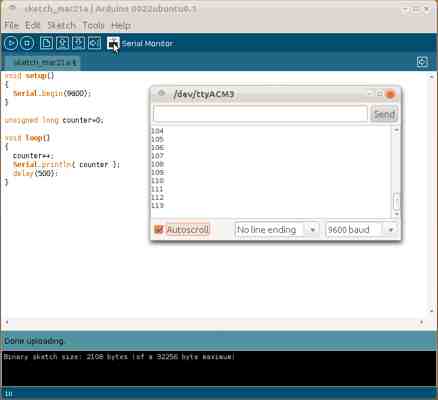This screenshot has height=400, width=438.
Task: Open the Help menu
Action: (x=121, y=25)
